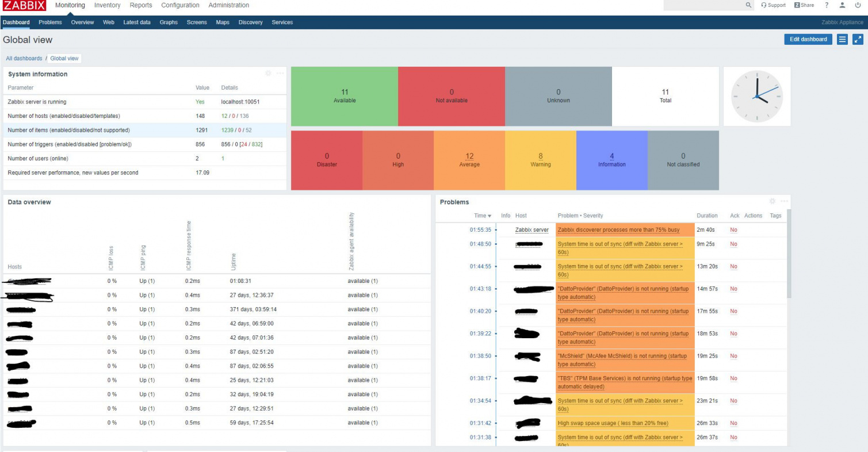Click the power sign-out icon

click(858, 5)
